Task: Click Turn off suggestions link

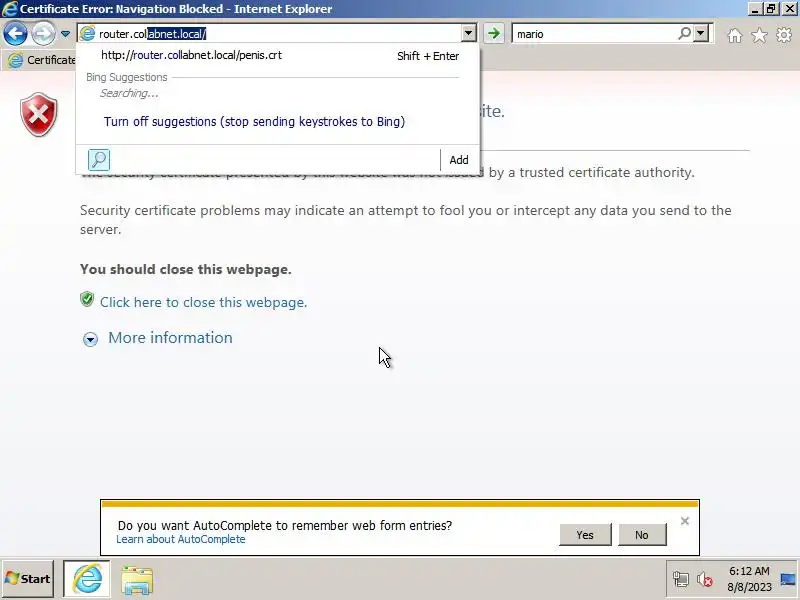Action: tap(254, 121)
